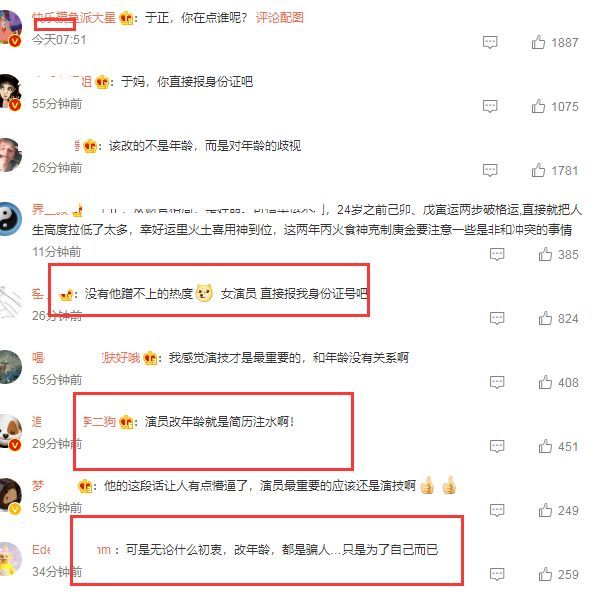Like the 简历注水 comment with 451 likes

tap(545, 446)
